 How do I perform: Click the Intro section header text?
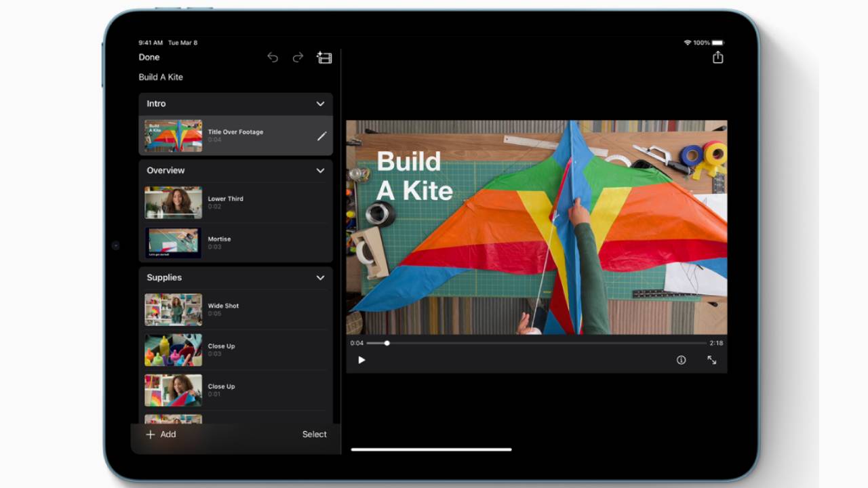(156, 104)
